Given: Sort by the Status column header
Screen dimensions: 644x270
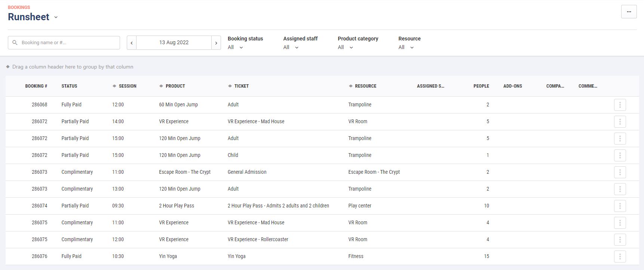Looking at the screenshot, I should click(x=69, y=86).
